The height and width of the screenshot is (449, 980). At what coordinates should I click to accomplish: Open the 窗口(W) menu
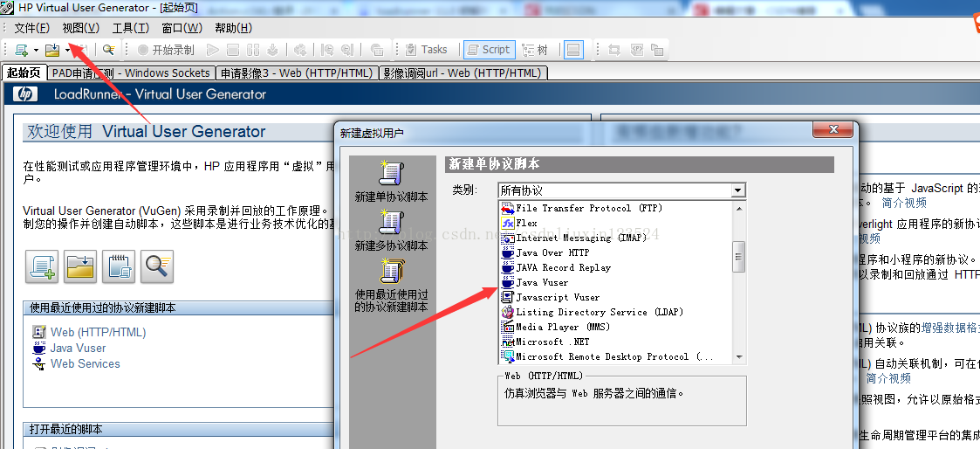click(x=182, y=27)
